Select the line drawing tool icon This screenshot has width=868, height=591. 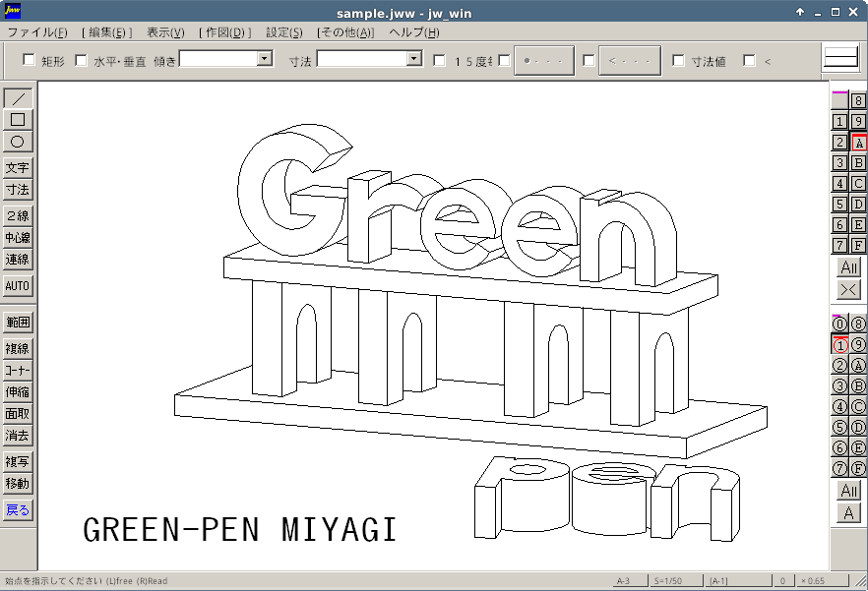[x=18, y=98]
